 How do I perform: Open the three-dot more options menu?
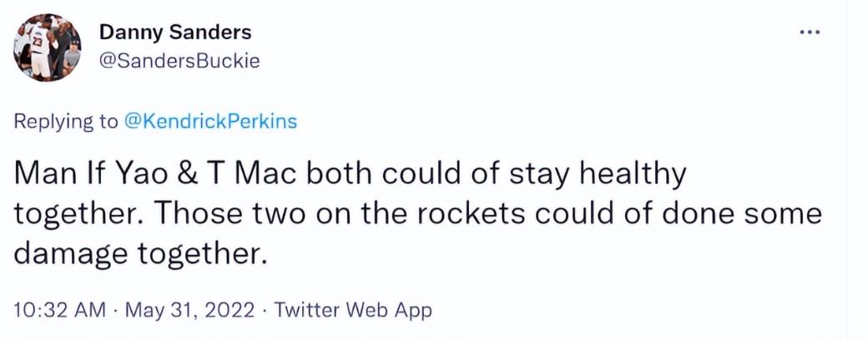[810, 32]
